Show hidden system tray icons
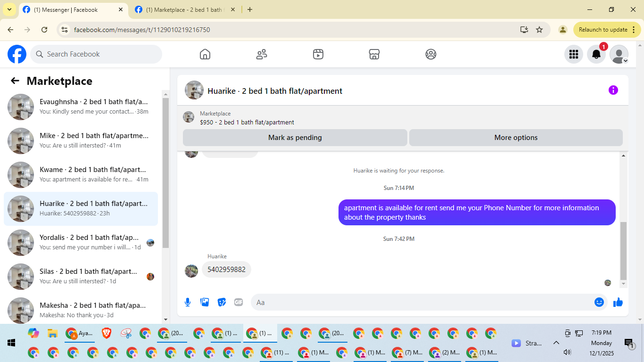This screenshot has width=644, height=362. pyautogui.click(x=556, y=343)
